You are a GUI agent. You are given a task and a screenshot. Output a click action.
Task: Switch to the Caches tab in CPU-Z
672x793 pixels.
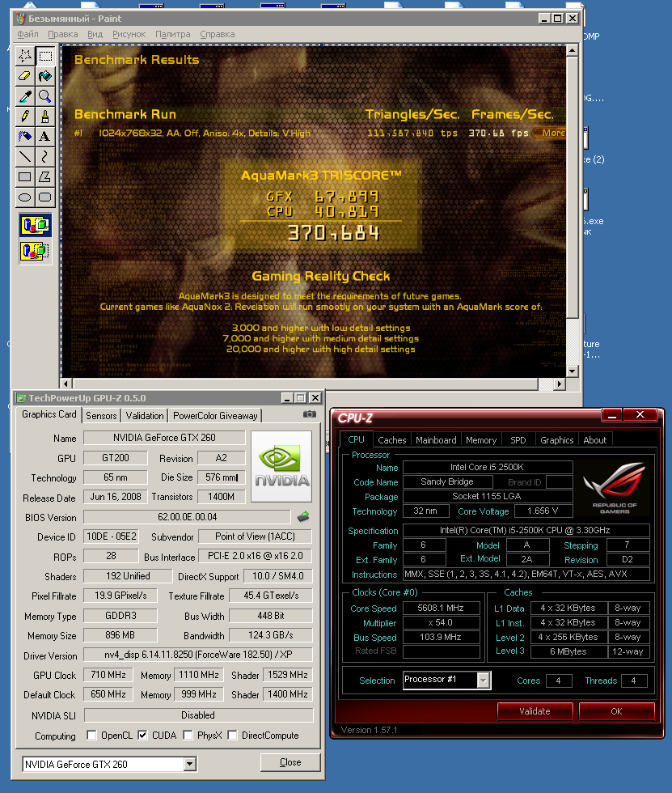pos(391,440)
